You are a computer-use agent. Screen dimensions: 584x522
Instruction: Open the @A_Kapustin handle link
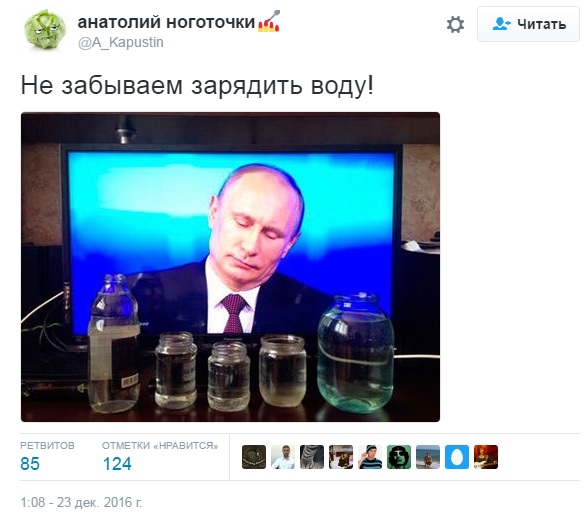pos(121,42)
